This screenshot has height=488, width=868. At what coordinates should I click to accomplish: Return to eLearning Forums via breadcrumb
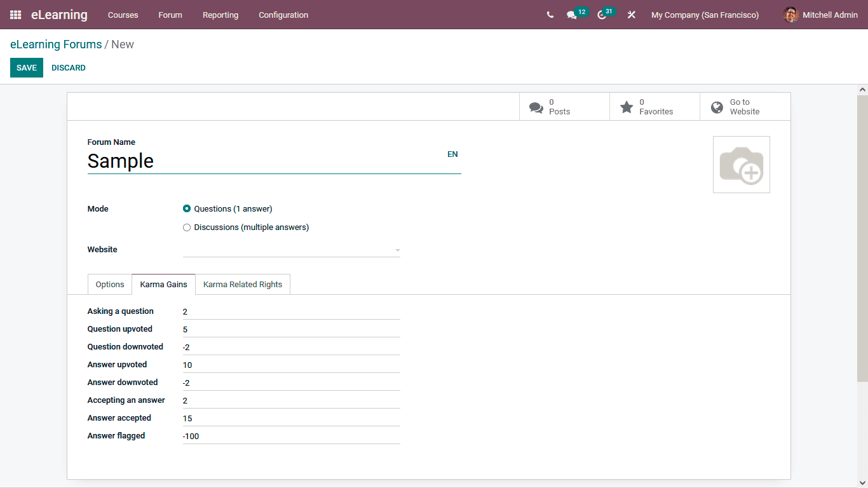55,44
